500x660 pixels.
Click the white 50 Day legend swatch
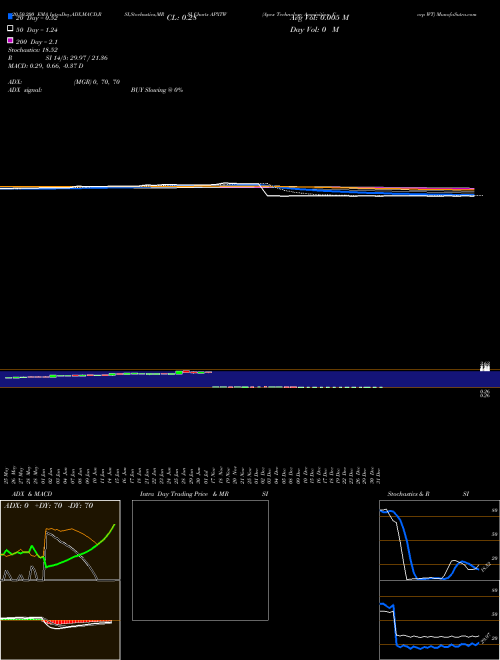click(10, 29)
